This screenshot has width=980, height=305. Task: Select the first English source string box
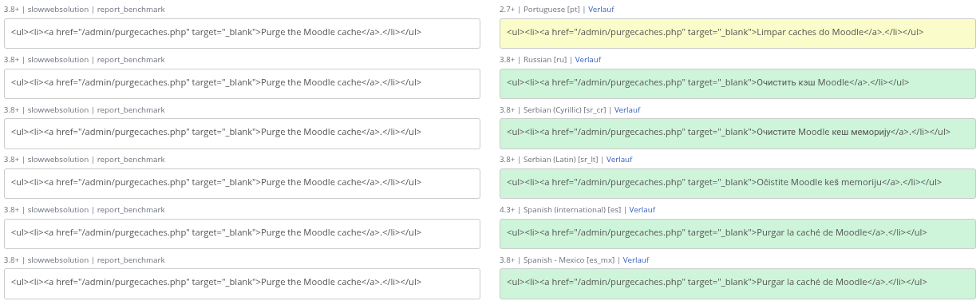tap(242, 34)
